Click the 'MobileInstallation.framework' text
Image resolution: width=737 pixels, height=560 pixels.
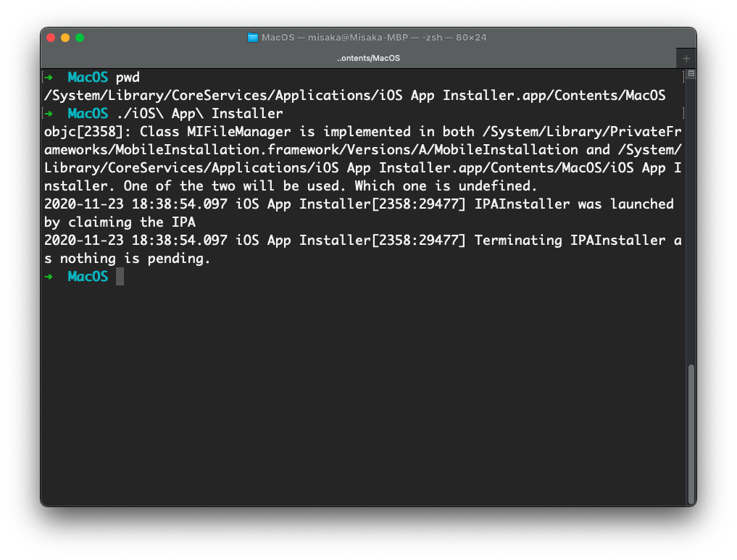point(228,150)
